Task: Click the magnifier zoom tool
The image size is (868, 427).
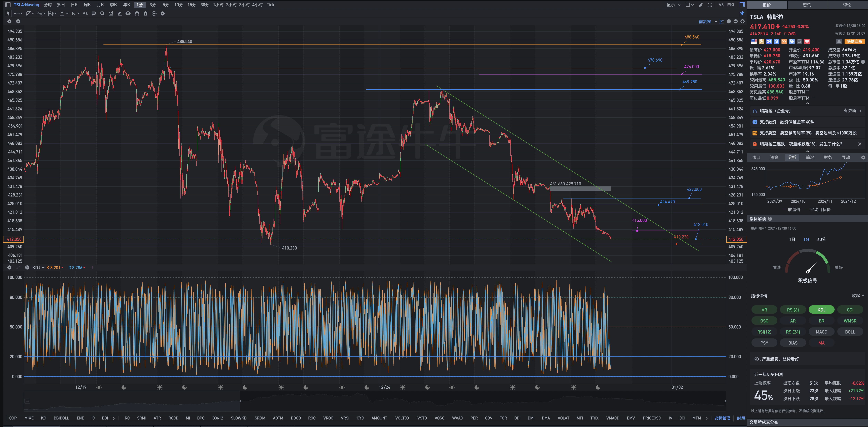Action: (102, 13)
